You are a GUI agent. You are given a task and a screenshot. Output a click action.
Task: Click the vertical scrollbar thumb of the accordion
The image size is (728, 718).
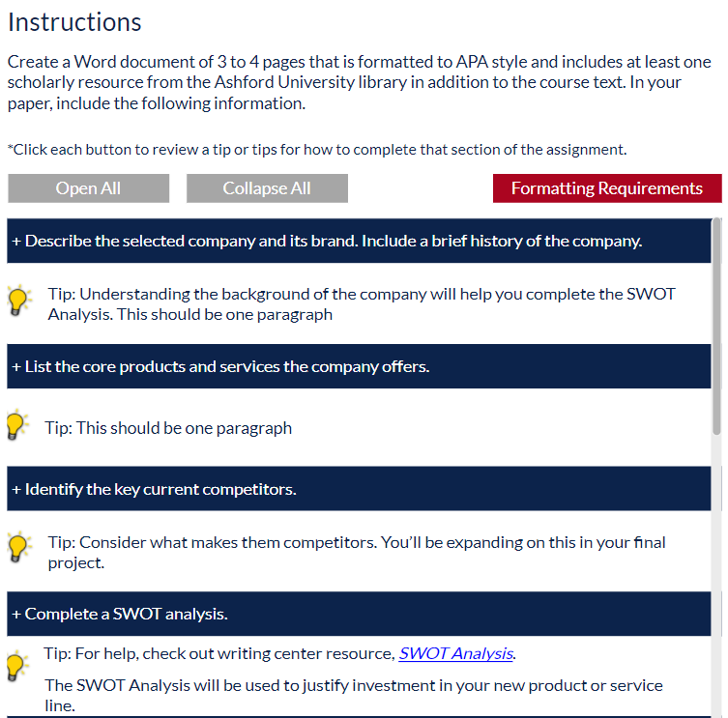(716, 327)
